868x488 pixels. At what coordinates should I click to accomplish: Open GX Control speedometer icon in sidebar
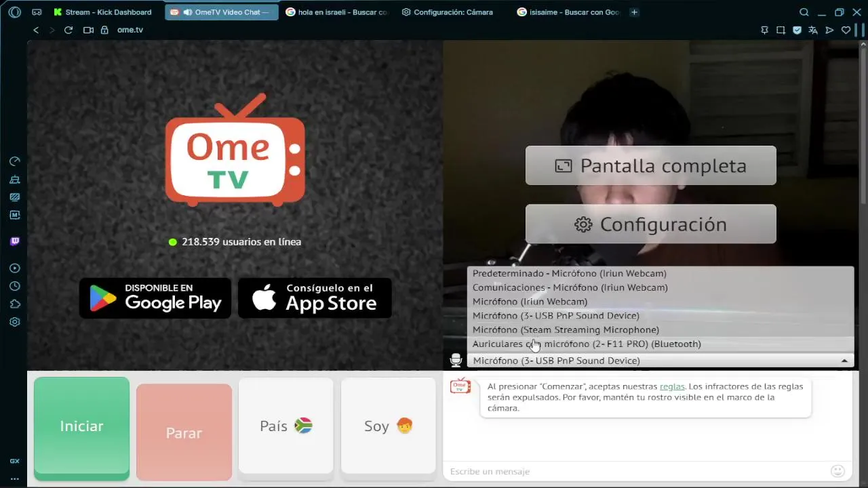point(15,161)
